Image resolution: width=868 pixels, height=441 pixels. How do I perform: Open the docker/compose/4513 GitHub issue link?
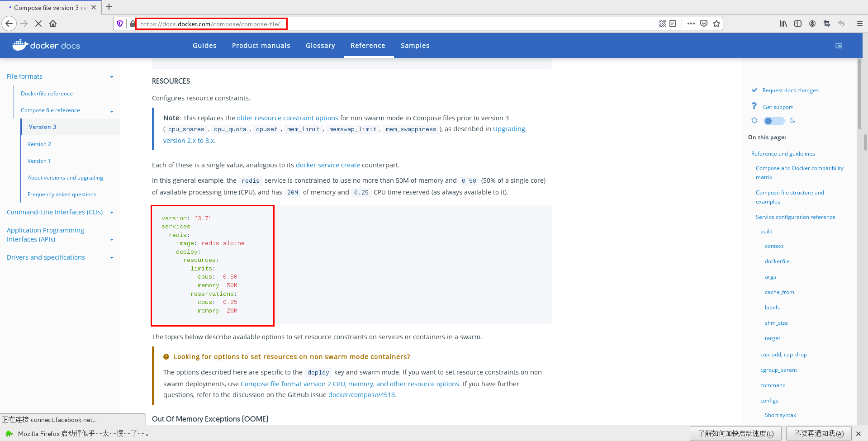point(361,394)
